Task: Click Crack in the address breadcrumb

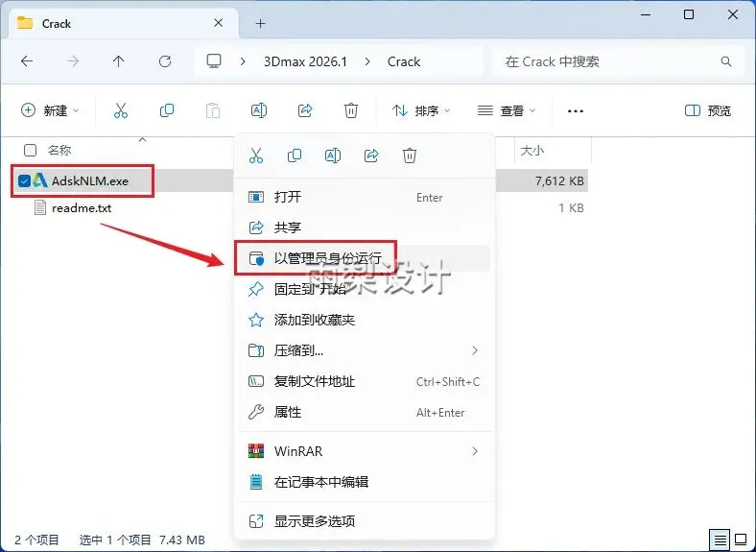Action: pyautogui.click(x=404, y=61)
